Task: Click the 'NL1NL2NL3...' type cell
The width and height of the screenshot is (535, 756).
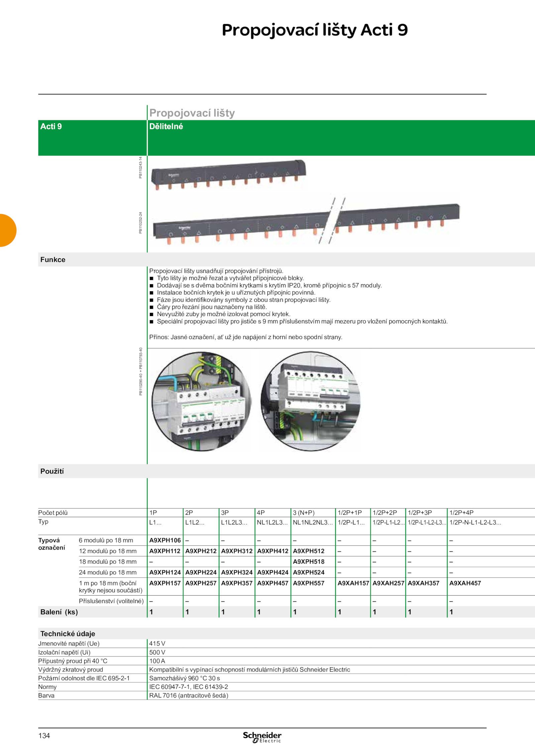Action: coord(313,522)
